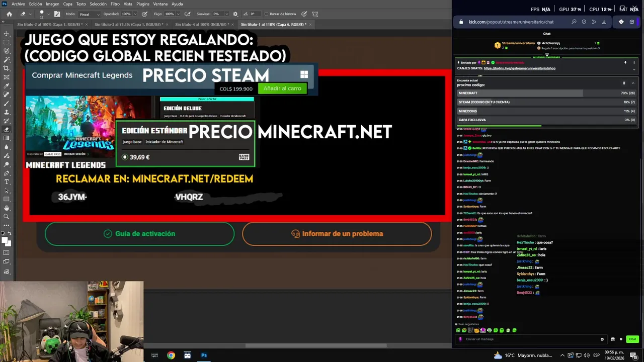Delete the current poll with trash icon
Viewport: 644px width, 362px height.
624,83
